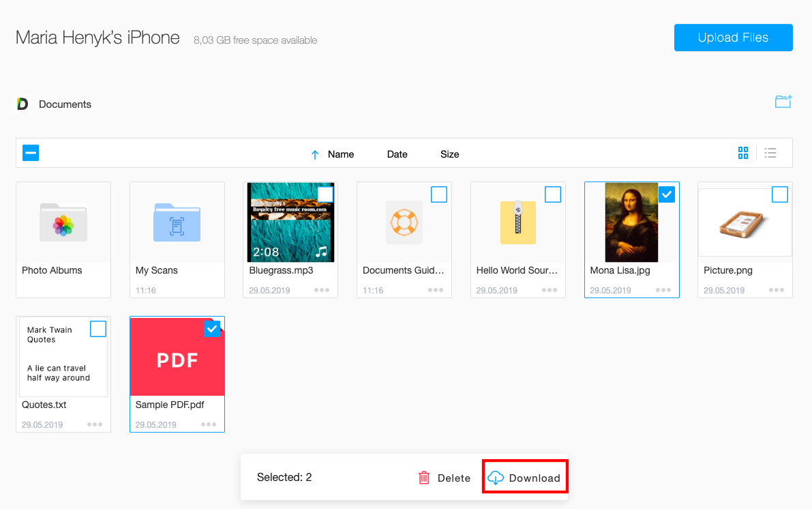Sort files by Size
This screenshot has width=812, height=509.
[449, 154]
